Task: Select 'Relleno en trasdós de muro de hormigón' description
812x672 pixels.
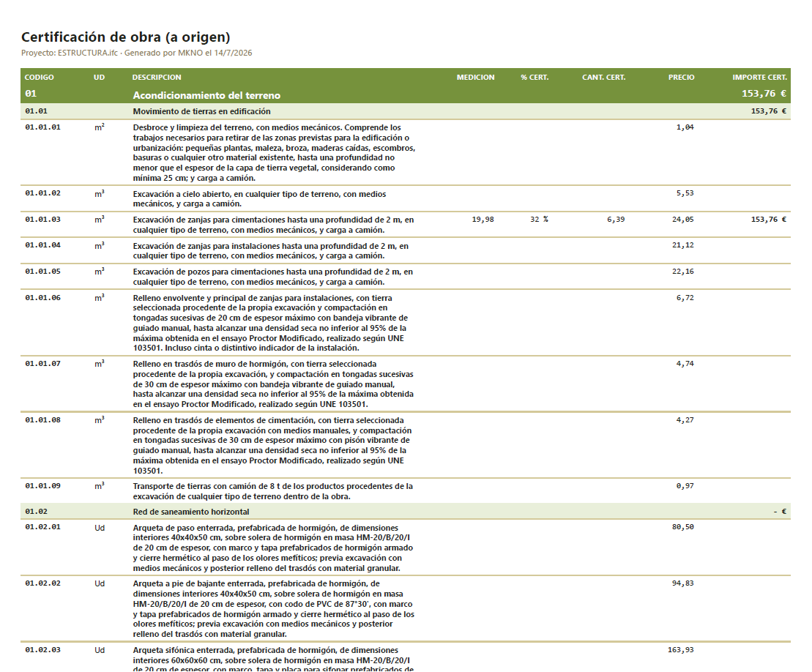Action: click(x=273, y=384)
